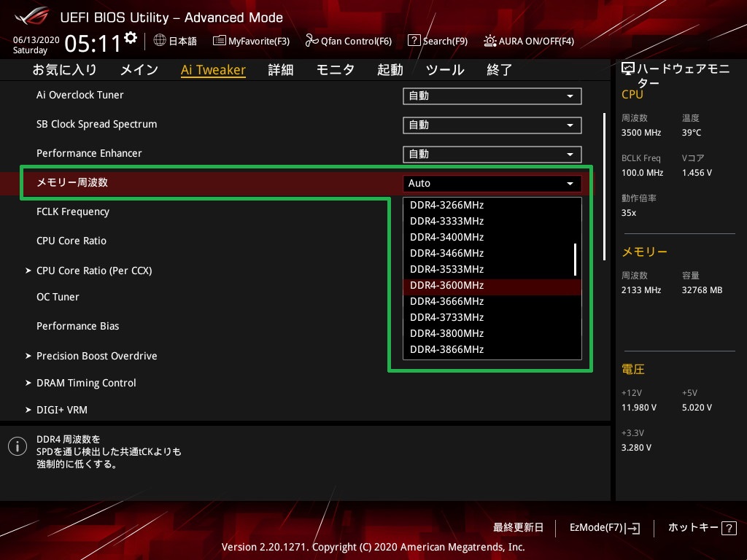Viewport: 747px width, 560px height.
Task: Click the dropdown list scrollbar thumb
Action: pos(576,260)
